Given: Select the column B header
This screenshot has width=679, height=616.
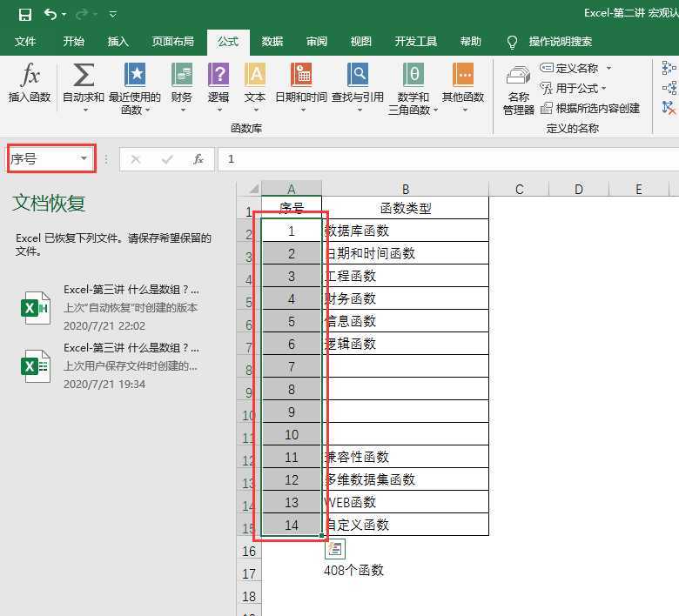Looking at the screenshot, I should tap(405, 189).
